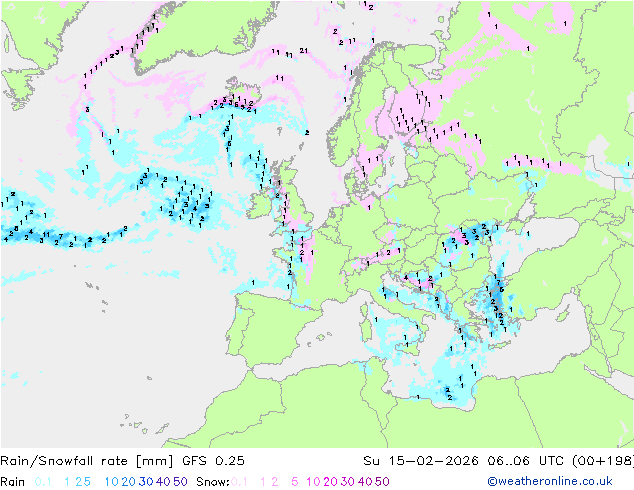Select the 40 value in Rain legend
This screenshot has width=634, height=490.
(x=163, y=482)
